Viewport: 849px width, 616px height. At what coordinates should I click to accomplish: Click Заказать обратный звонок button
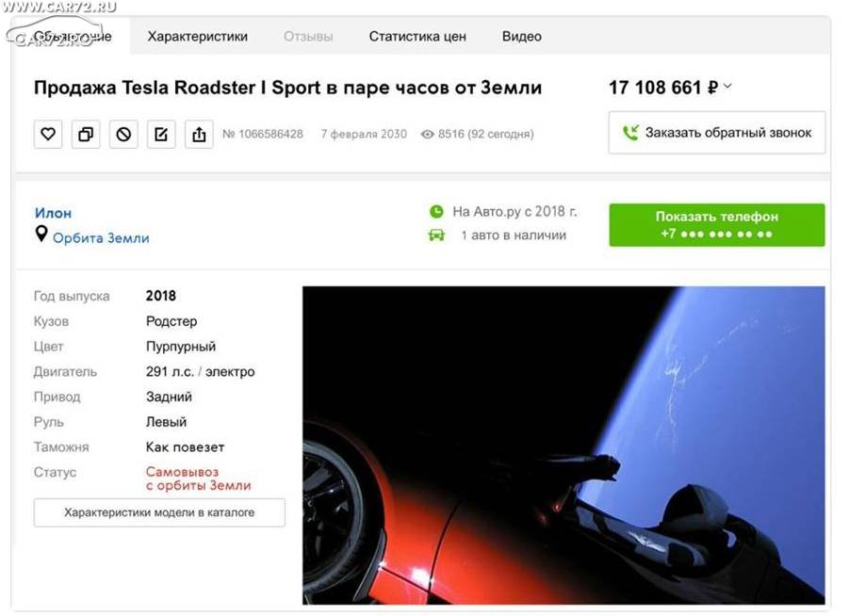pyautogui.click(x=717, y=133)
